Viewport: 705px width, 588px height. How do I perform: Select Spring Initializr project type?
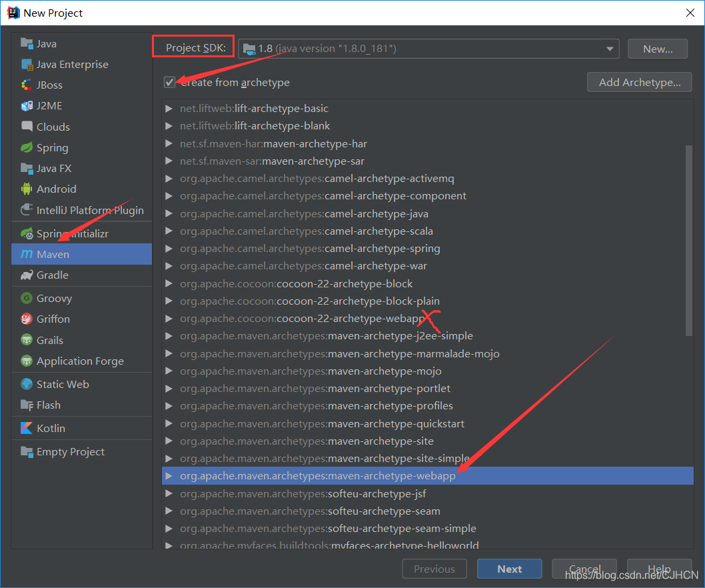pos(81,233)
